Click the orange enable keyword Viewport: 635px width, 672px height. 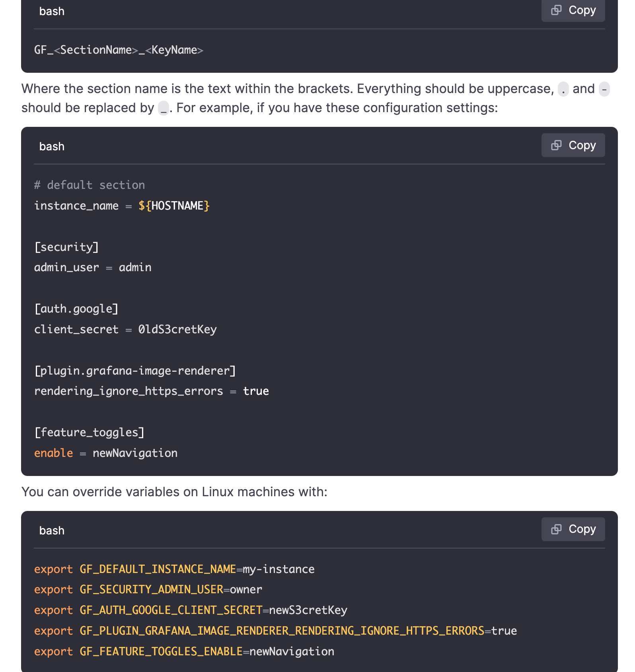(x=54, y=453)
